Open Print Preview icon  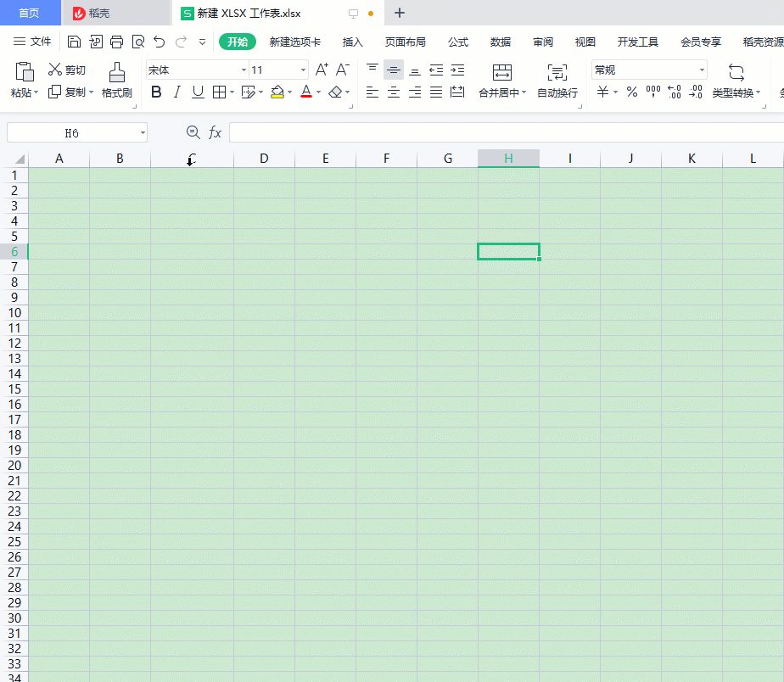(x=138, y=42)
